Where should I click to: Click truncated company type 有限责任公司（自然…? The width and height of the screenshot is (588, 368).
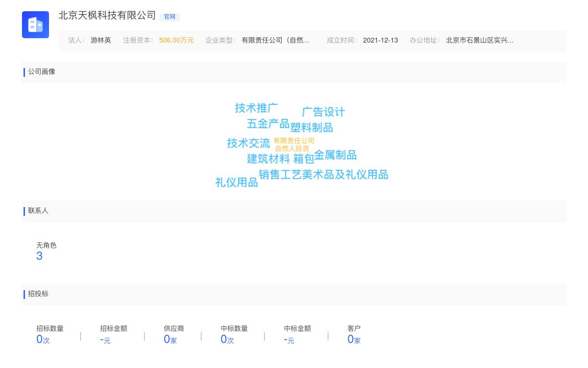(x=275, y=41)
